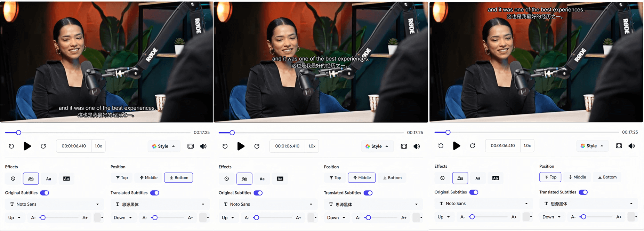Select boxed Aa background effect in middle panel

click(x=280, y=178)
